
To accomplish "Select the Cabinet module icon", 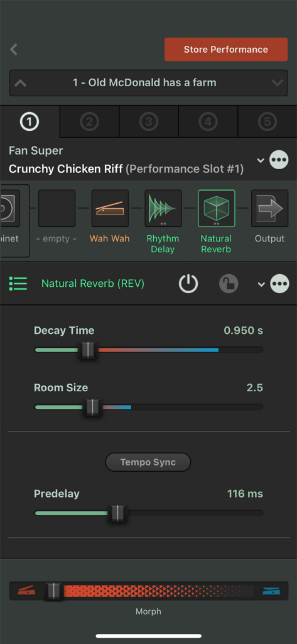I will 10,209.
